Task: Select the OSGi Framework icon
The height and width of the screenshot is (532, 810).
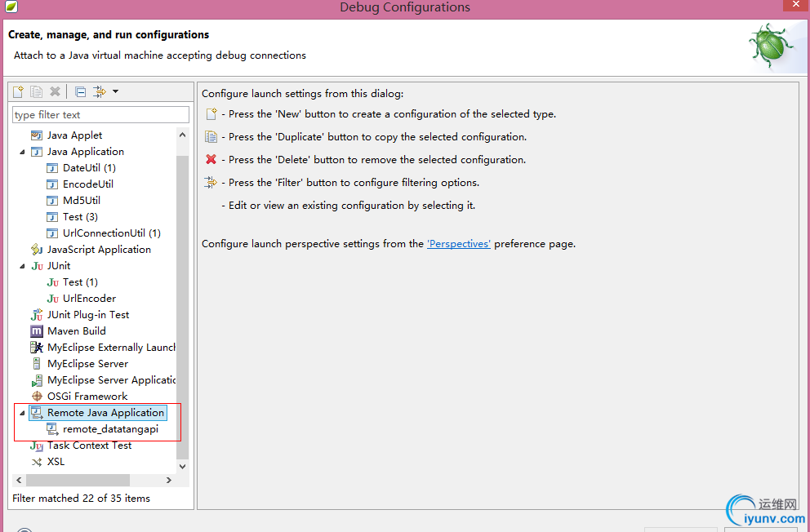Action: (37, 397)
